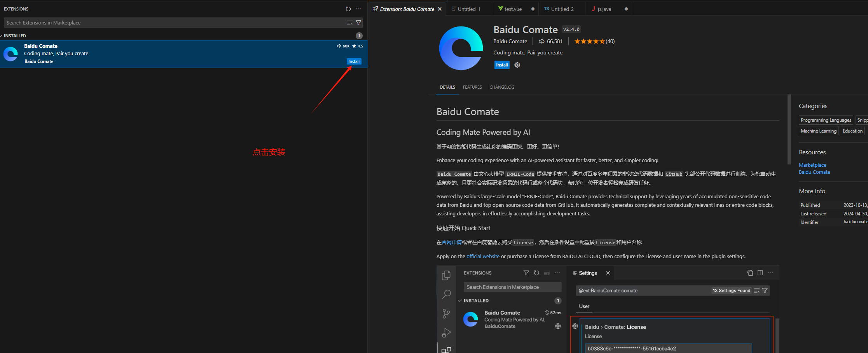This screenshot has width=868, height=353.
Task: Click filter funnel beside EXTENSIONS in README screenshot
Action: [x=526, y=273]
